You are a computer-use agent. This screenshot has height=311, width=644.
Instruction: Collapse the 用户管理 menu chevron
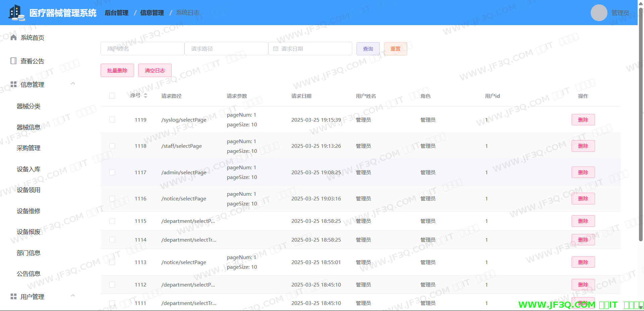pos(73,296)
